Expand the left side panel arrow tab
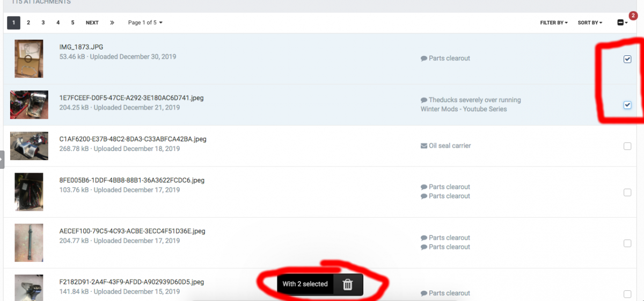Screen dimensions: 644x301 pyautogui.click(x=2, y=160)
